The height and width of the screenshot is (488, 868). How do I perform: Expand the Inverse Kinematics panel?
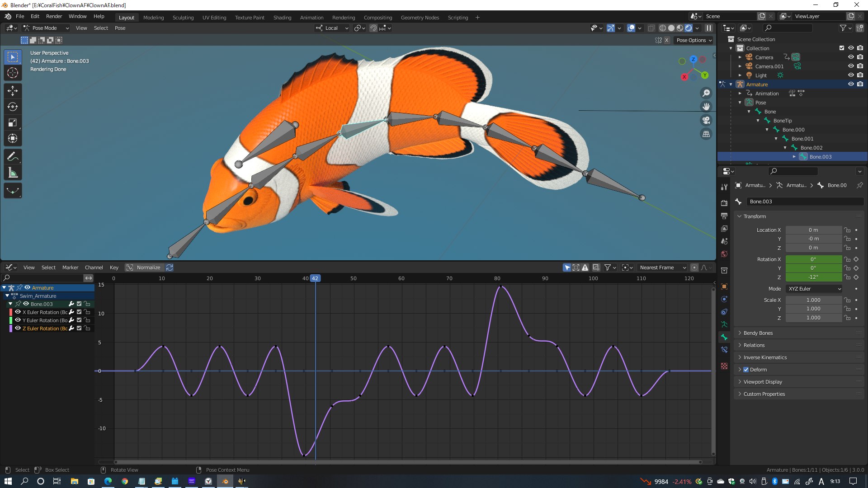[798, 357]
